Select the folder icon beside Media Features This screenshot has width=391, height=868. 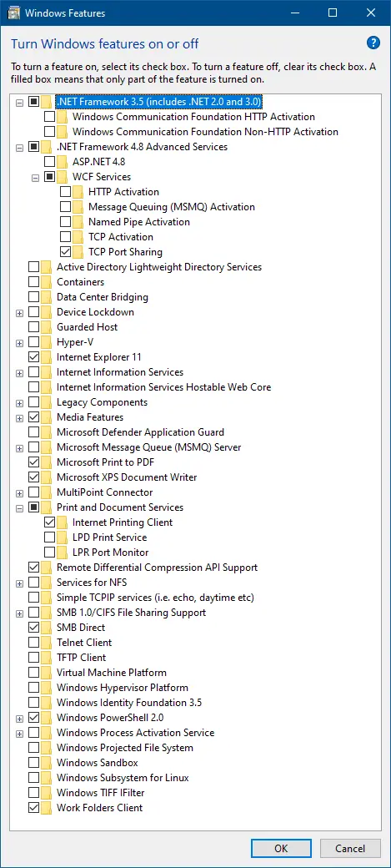tap(47, 417)
